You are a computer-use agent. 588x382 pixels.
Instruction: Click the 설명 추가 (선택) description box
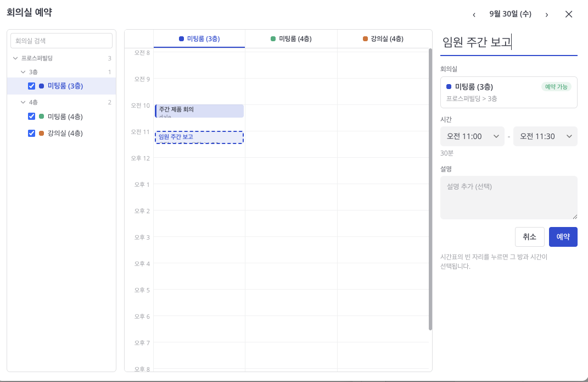click(509, 197)
